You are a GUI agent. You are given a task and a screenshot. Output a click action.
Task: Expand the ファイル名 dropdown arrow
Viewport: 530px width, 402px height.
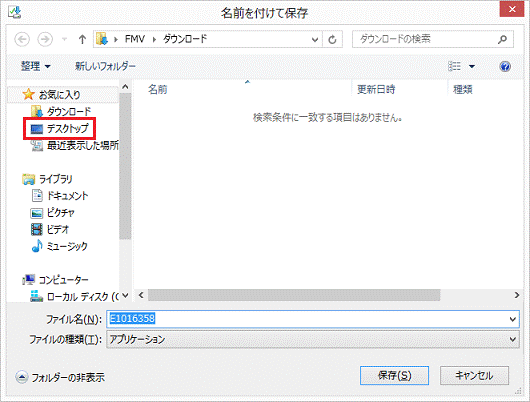513,319
